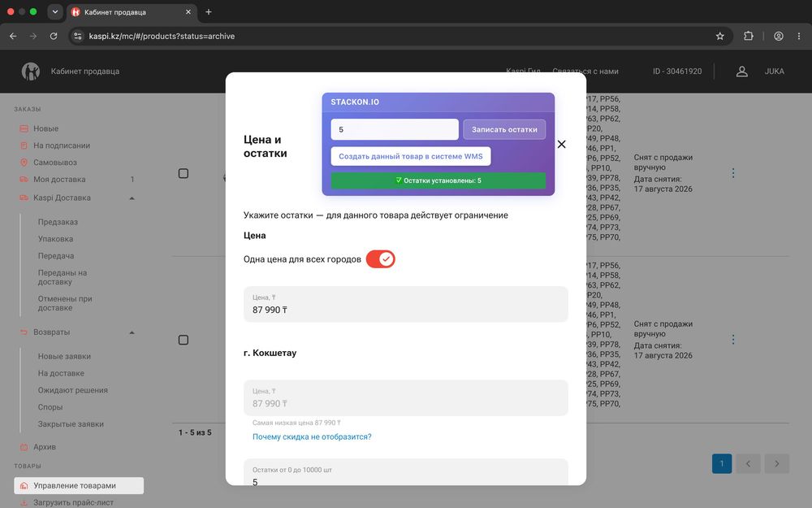Collapse Kaspi Доставка submenu
Screen dimensions: 812x508
pyautogui.click(x=132, y=198)
